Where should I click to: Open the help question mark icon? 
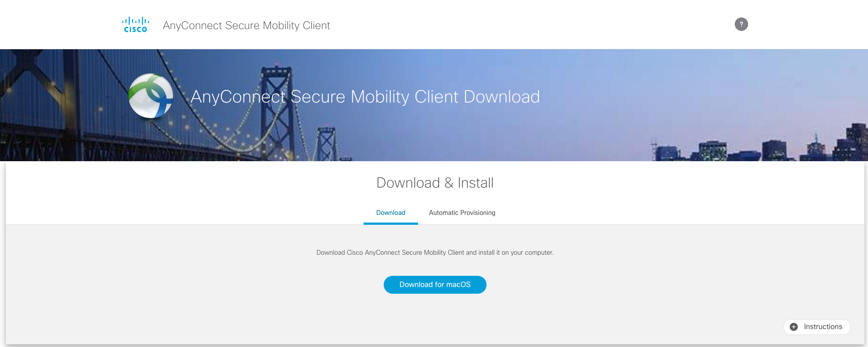click(741, 24)
